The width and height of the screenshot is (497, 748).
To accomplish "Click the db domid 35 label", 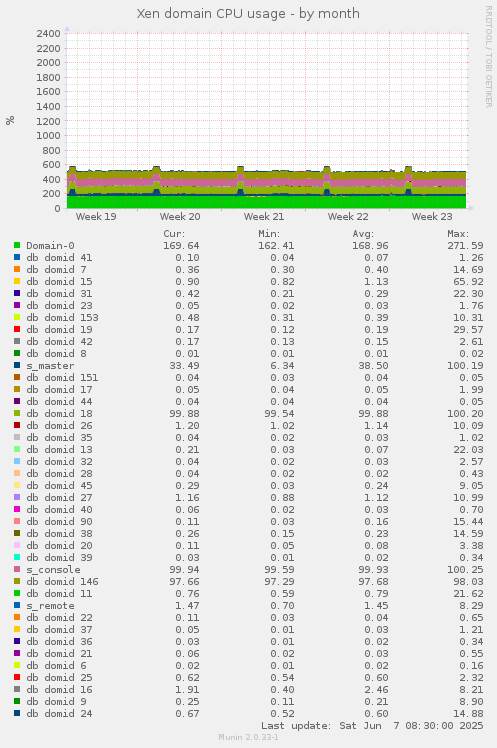I will pyautogui.click(x=59, y=437).
